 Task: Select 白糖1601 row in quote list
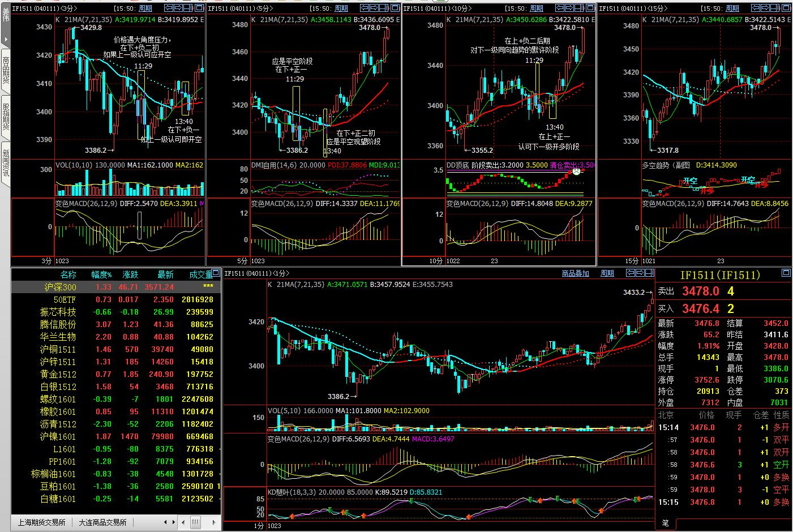(116, 499)
